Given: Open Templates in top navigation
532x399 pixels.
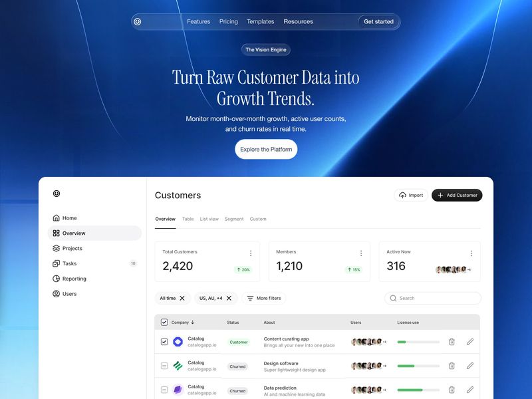Looking at the screenshot, I should coord(260,21).
